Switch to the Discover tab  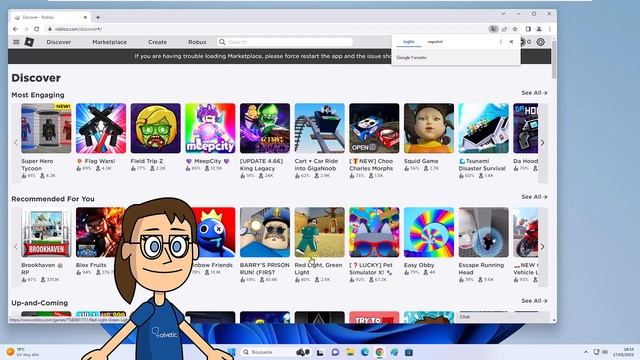point(59,42)
